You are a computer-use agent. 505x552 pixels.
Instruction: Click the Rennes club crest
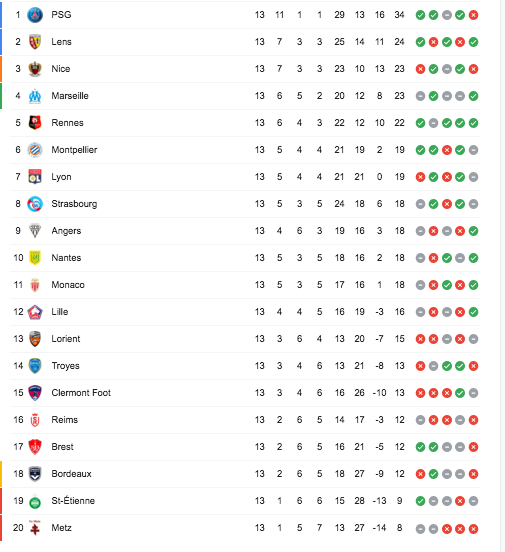[35, 123]
